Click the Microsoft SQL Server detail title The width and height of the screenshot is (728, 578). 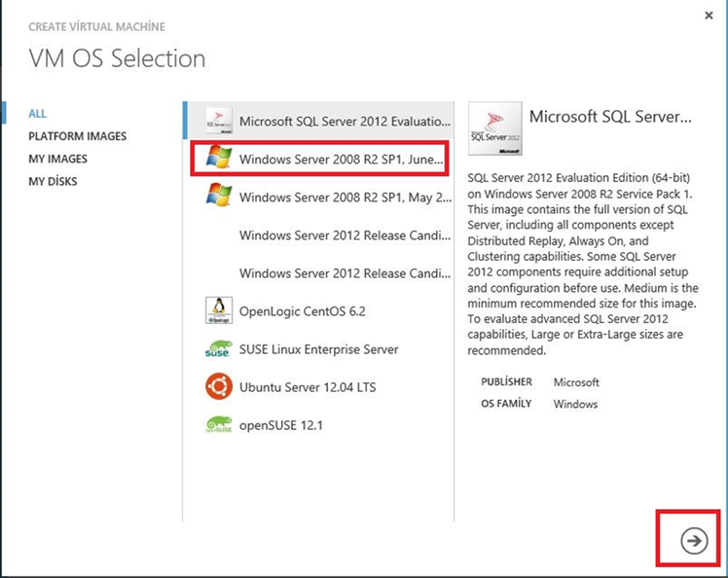pyautogui.click(x=610, y=117)
